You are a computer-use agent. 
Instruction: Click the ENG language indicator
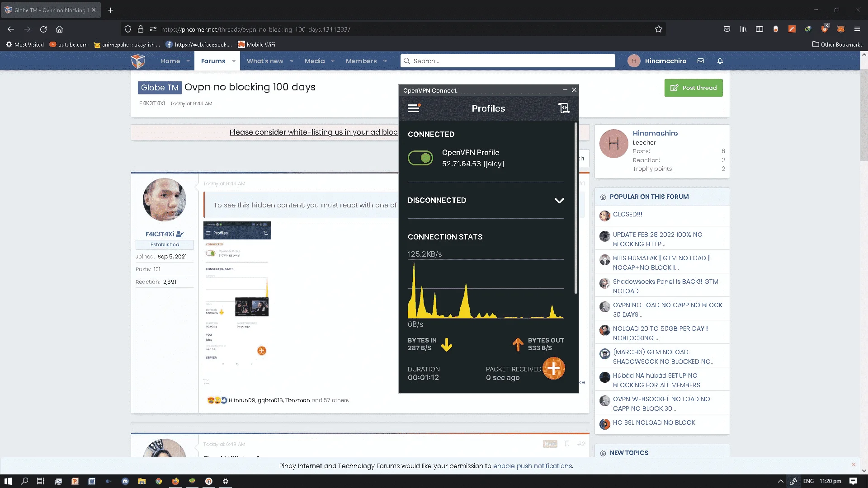click(809, 481)
